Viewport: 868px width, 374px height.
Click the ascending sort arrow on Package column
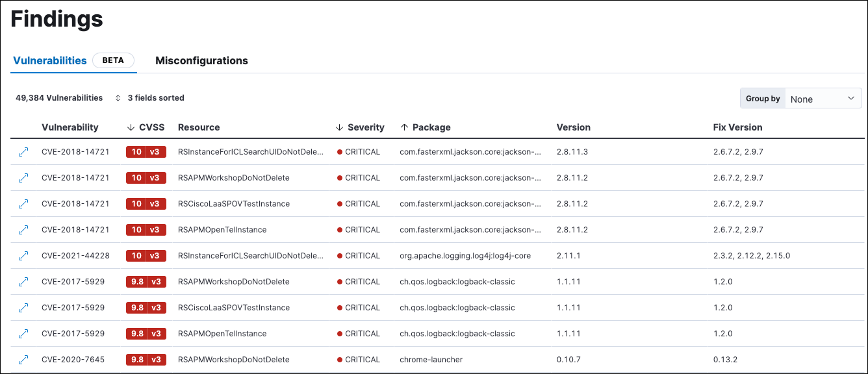click(404, 127)
